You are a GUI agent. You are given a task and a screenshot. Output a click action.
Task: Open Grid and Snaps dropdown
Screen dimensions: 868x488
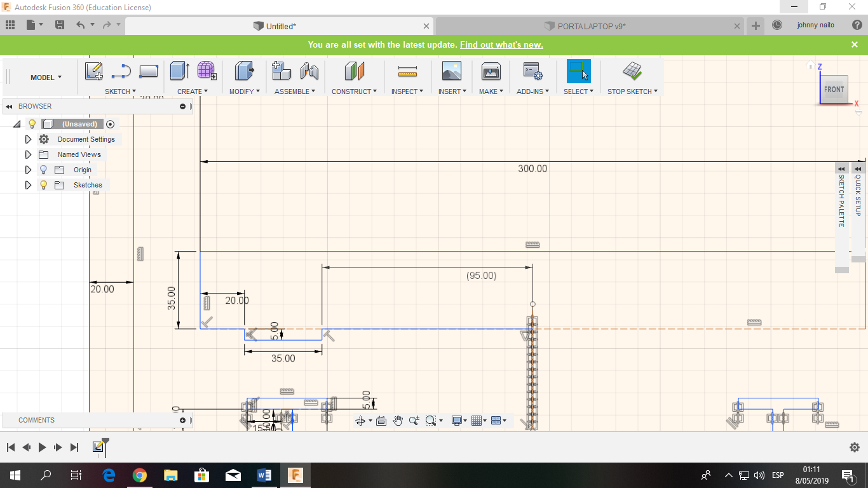click(480, 421)
